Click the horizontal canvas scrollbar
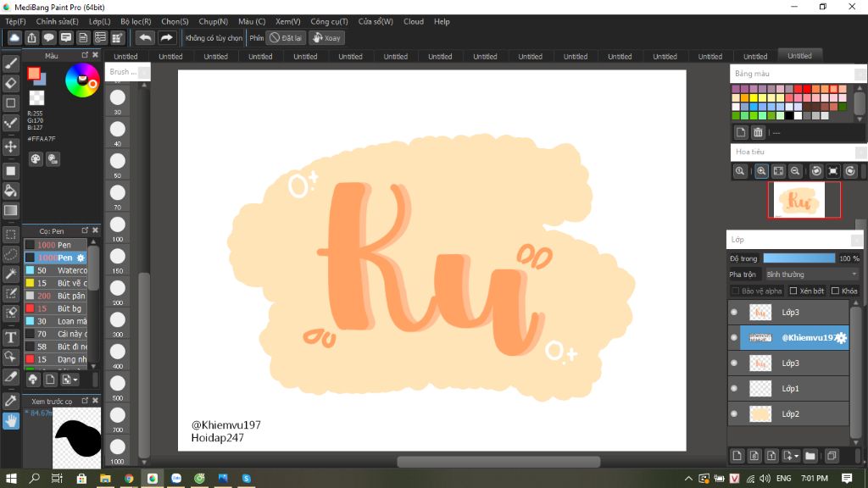 (x=498, y=462)
